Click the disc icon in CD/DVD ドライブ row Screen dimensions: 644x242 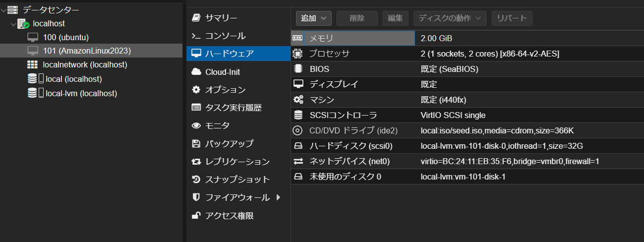coord(298,131)
